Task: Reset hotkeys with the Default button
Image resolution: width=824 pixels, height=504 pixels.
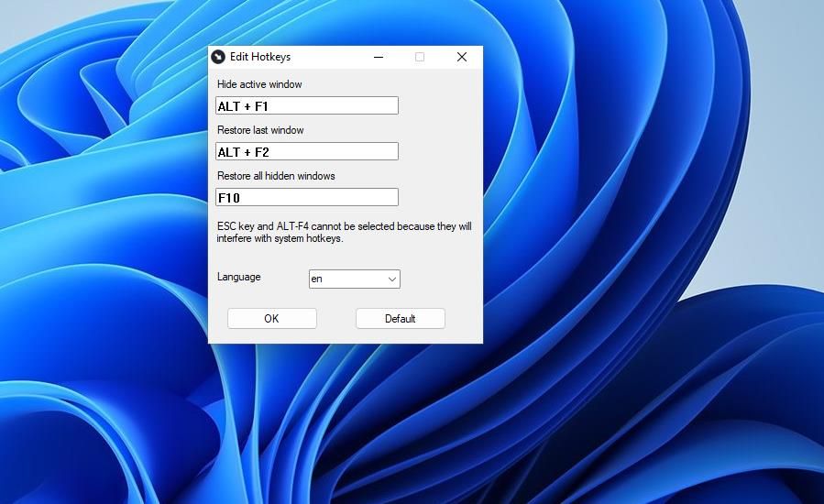Action: (x=400, y=319)
